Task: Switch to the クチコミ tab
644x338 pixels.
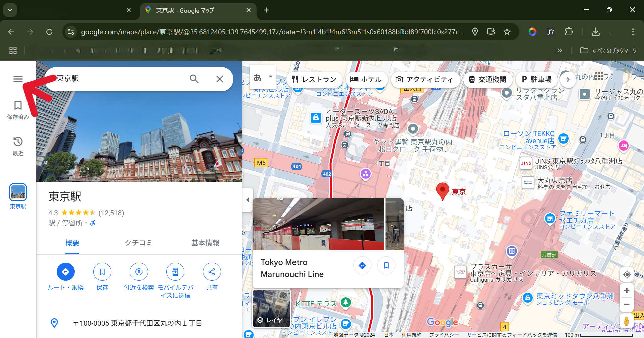Action: [x=139, y=243]
